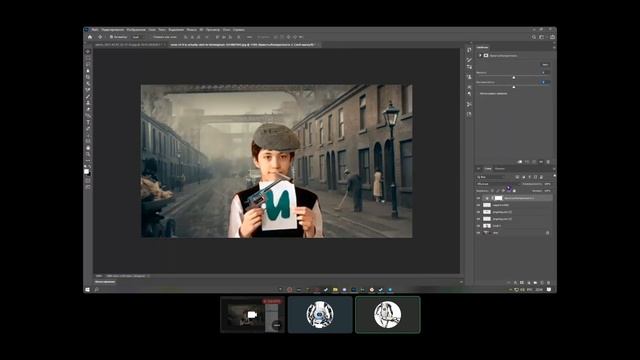This screenshot has width=640, height=360.
Task: Create a new group folder icon
Action: click(x=535, y=282)
